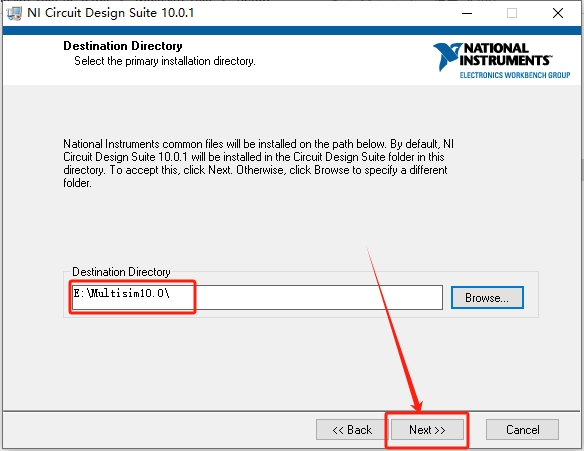
Task: Click the NATIONAL INSTRUMENTS logo text
Action: coord(505,54)
